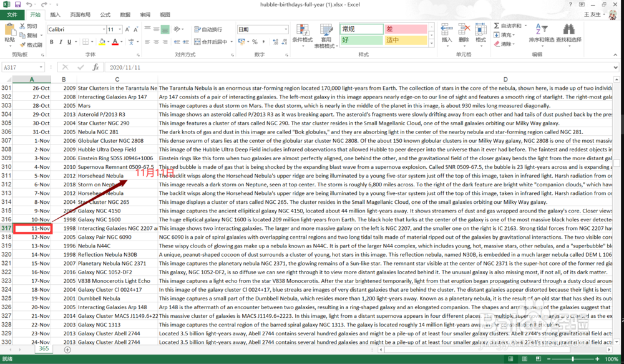624x364 pixels.
Task: Apply comma style number format
Action: 264,42
